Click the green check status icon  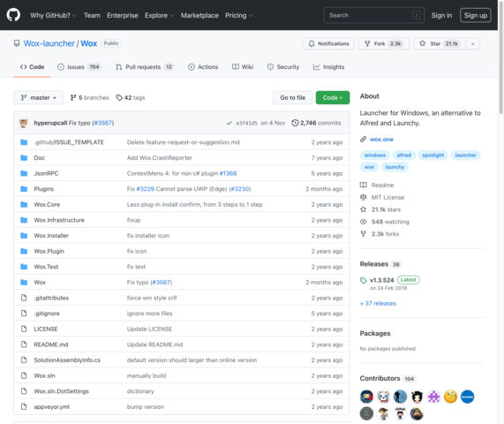pyautogui.click(x=229, y=123)
